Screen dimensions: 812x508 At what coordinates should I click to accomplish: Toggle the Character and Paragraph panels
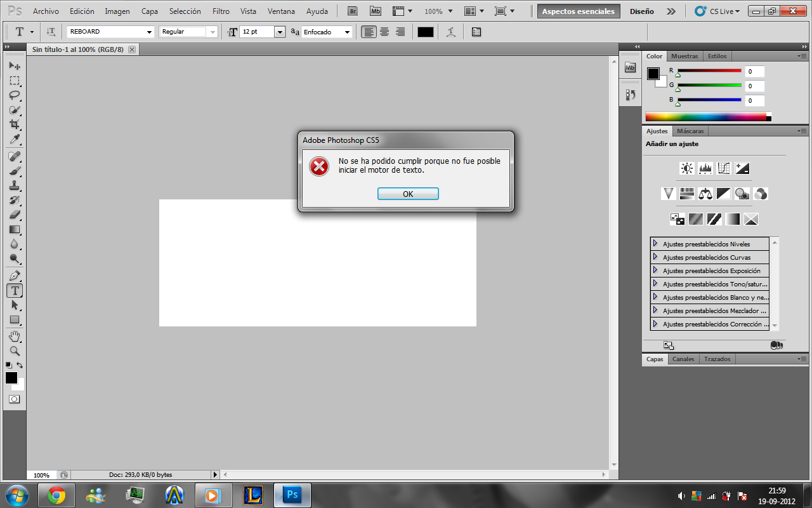(x=476, y=32)
